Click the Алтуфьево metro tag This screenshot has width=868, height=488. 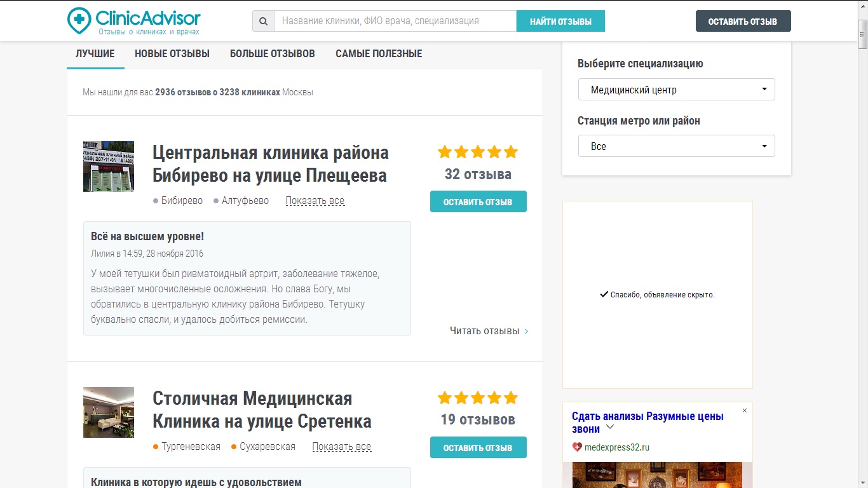tap(241, 201)
